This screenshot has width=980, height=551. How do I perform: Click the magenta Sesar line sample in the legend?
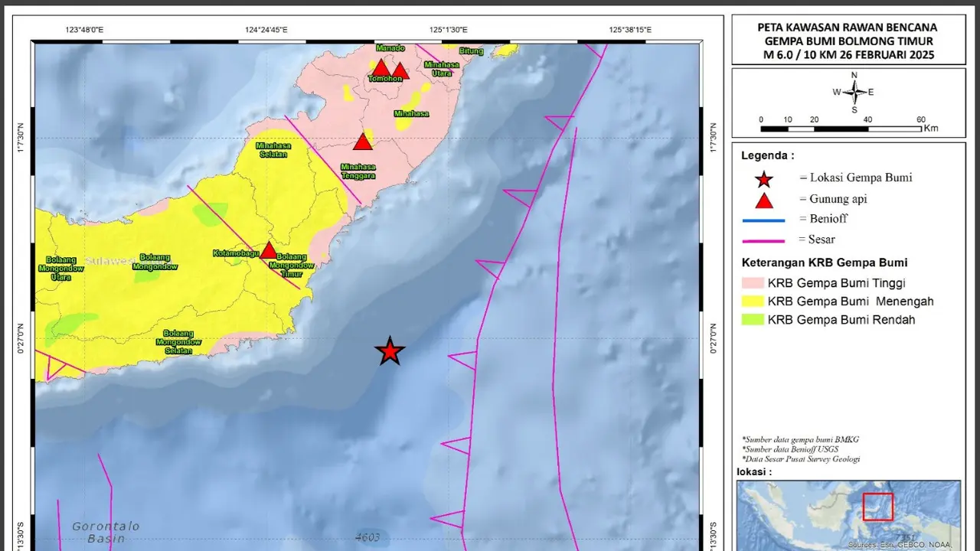pos(763,240)
